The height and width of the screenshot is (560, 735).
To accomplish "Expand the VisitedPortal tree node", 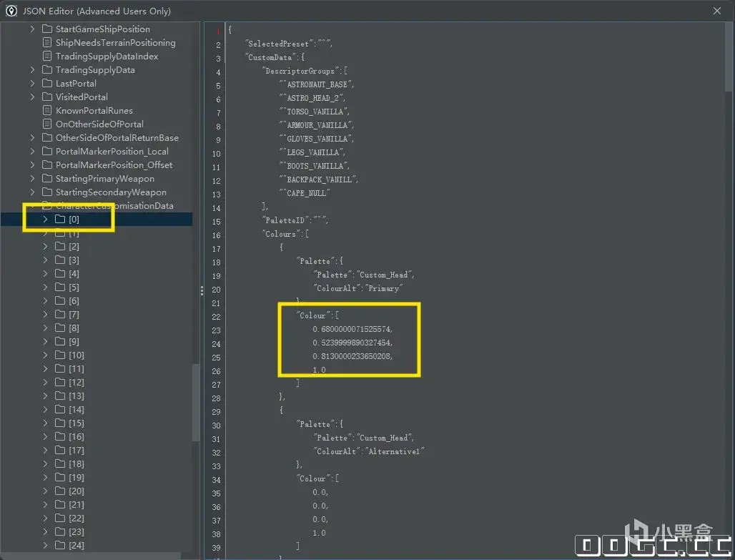I will [32, 97].
